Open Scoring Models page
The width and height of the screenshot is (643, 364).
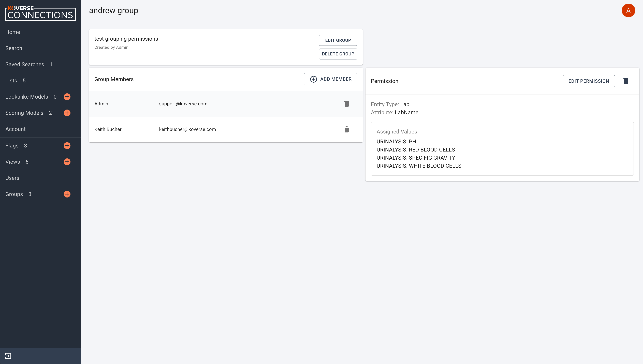[x=24, y=113]
